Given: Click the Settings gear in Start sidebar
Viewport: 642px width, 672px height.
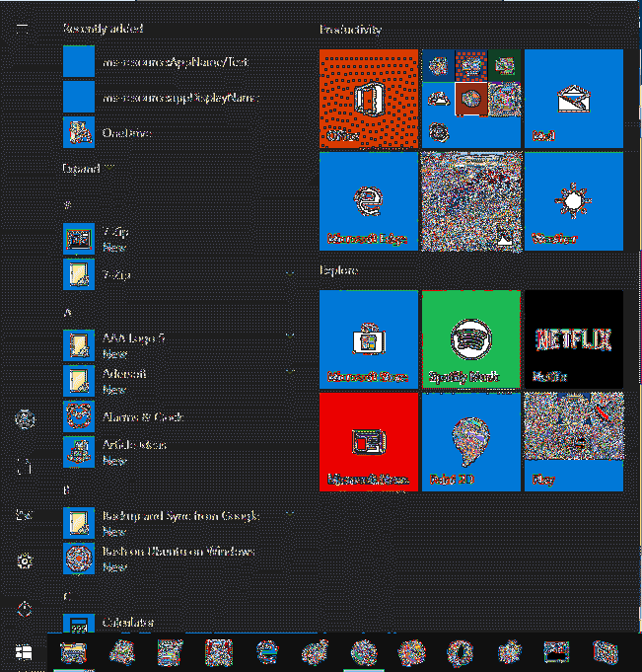Looking at the screenshot, I should tap(26, 560).
